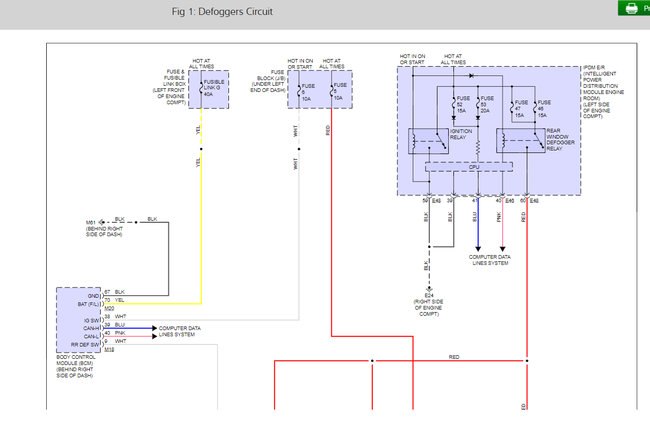Click the 'REAR WINDOW DEFOGGER RELAY' label
Image resolution: width=650 pixels, height=423 pixels.
click(x=560, y=139)
